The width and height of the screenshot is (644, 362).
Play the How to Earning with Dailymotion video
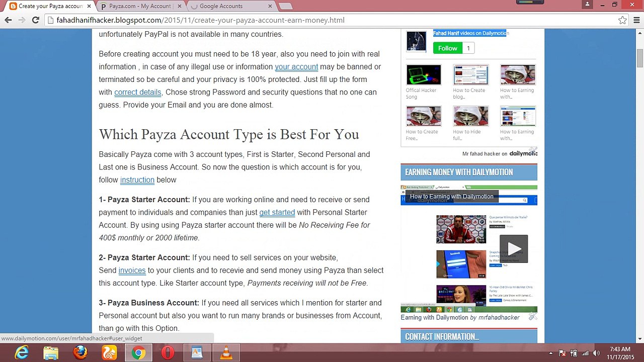[514, 248]
